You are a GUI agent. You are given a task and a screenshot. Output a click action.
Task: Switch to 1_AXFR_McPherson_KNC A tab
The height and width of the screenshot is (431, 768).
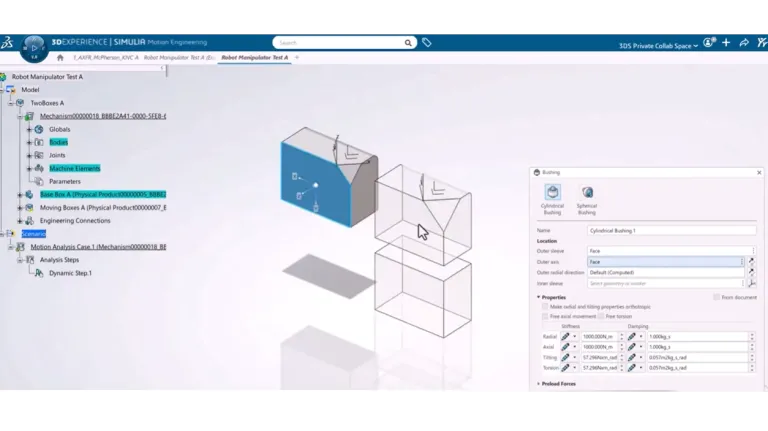point(106,58)
